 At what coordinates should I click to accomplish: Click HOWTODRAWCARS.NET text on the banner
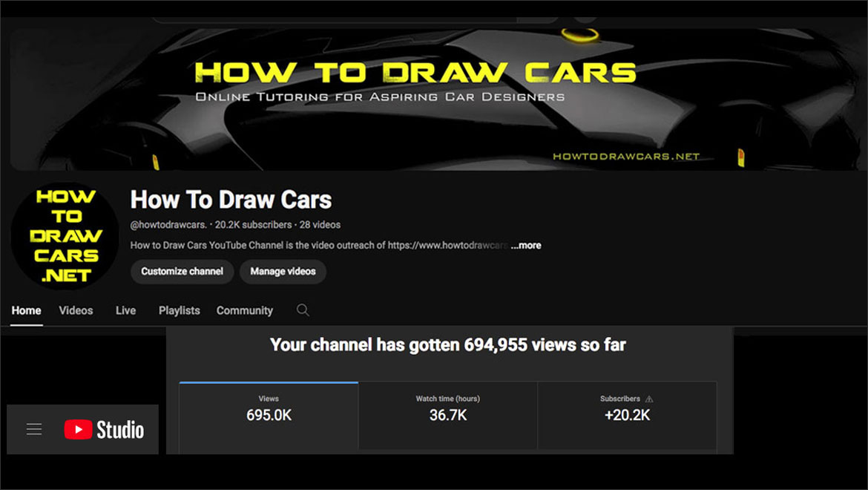[x=626, y=157]
